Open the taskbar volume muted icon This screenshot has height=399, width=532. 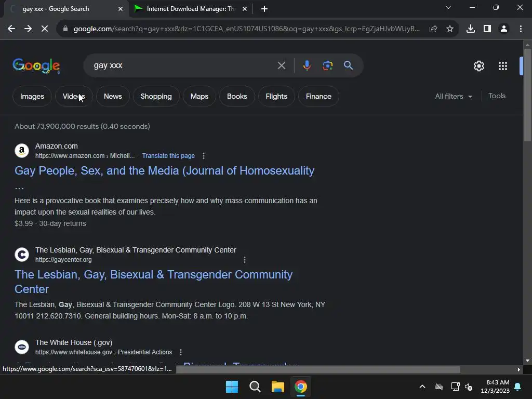469,387
